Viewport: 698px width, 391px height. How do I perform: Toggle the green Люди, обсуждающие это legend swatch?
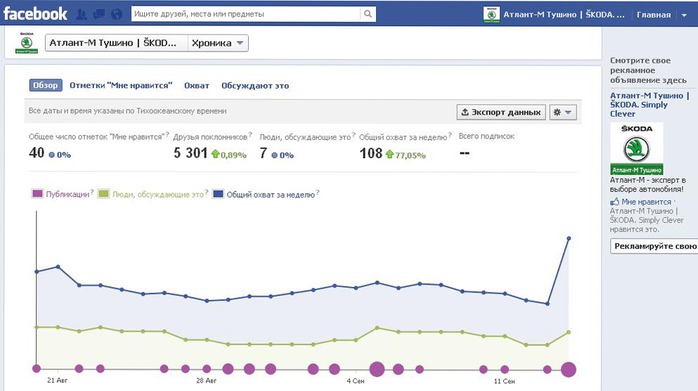tap(103, 194)
